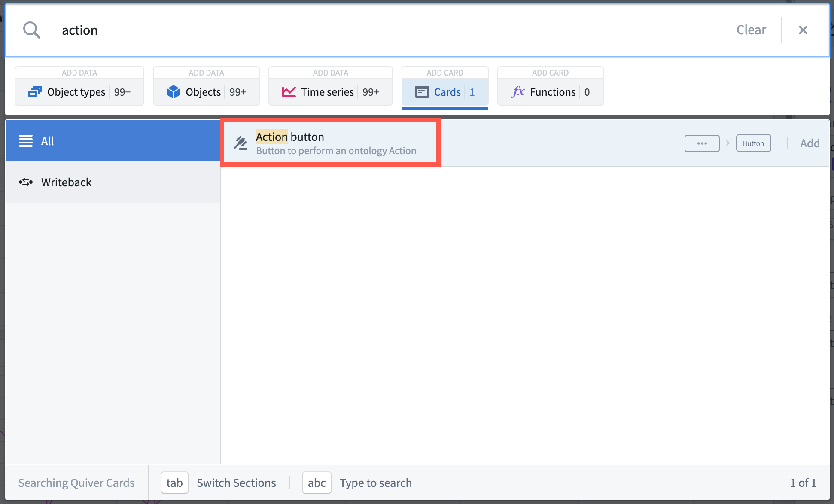Click 'Searching Quiver Cards' status text
This screenshot has width=834, height=504.
tap(76, 483)
